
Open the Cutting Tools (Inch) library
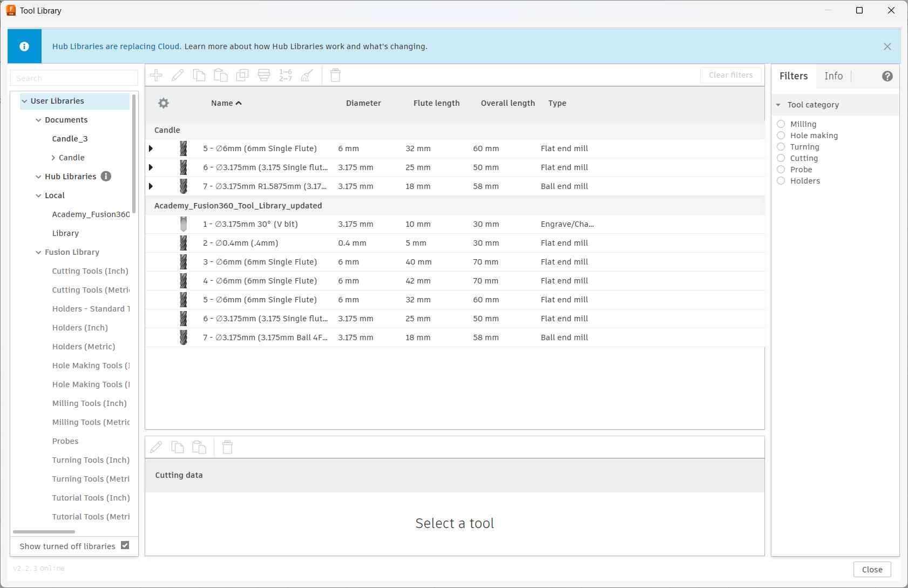[90, 271]
